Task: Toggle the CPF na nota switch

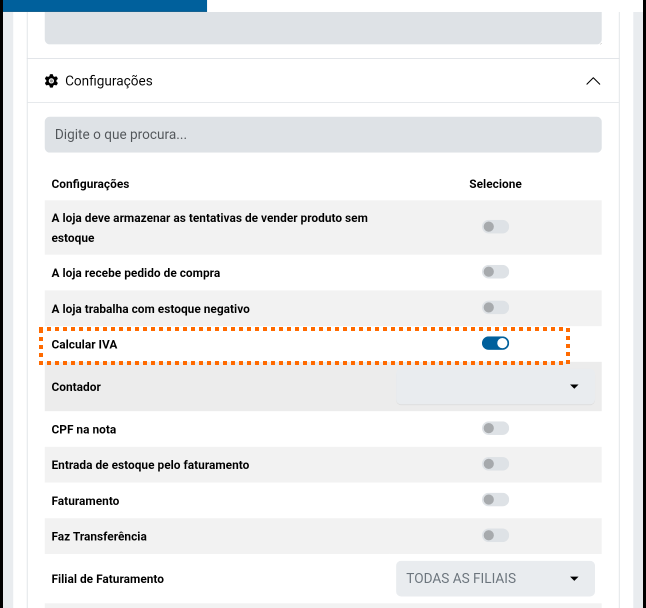Action: pyautogui.click(x=495, y=428)
